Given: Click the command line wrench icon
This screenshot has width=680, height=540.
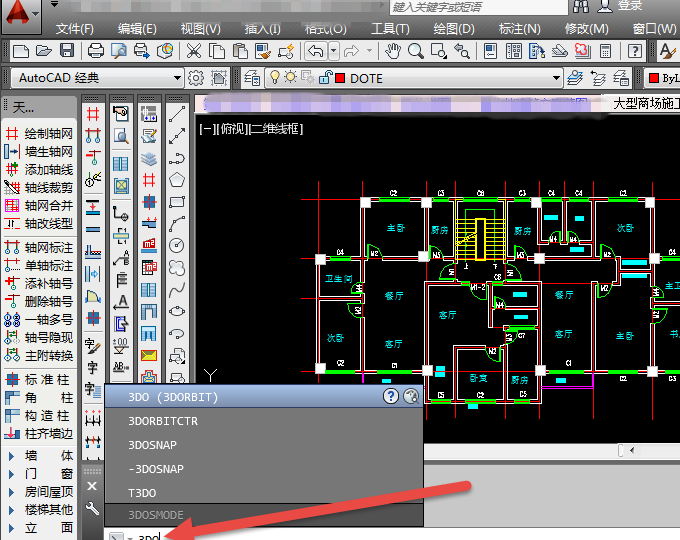Looking at the screenshot, I should (x=92, y=508).
